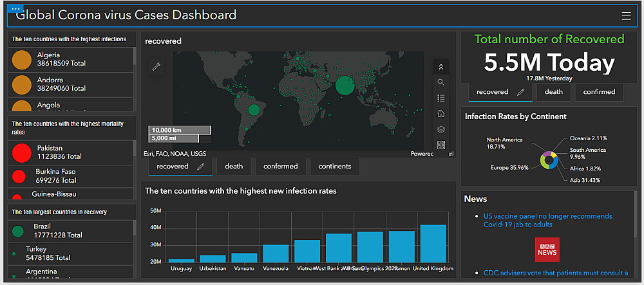Screen dimensions: 644x285
Task: Open the continents map tab
Action: 335,167
